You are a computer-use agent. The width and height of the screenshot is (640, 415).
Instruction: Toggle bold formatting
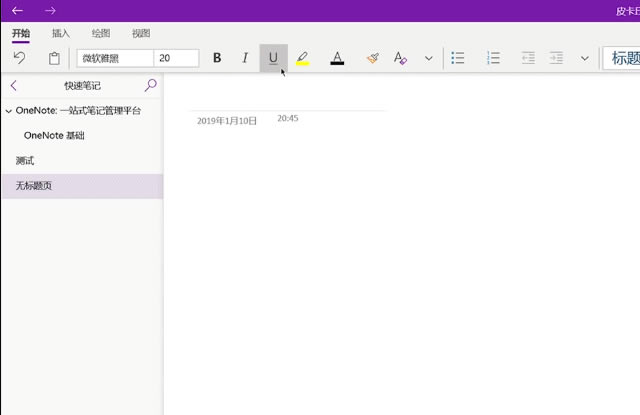(x=217, y=58)
